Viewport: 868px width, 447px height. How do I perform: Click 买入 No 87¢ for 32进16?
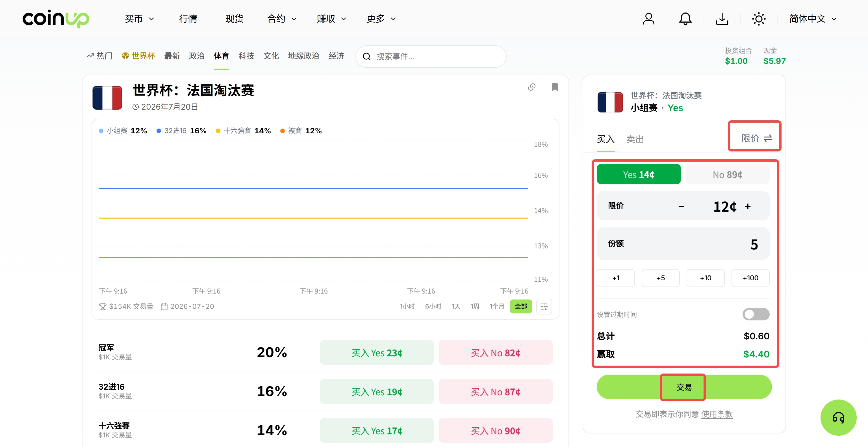(x=495, y=392)
